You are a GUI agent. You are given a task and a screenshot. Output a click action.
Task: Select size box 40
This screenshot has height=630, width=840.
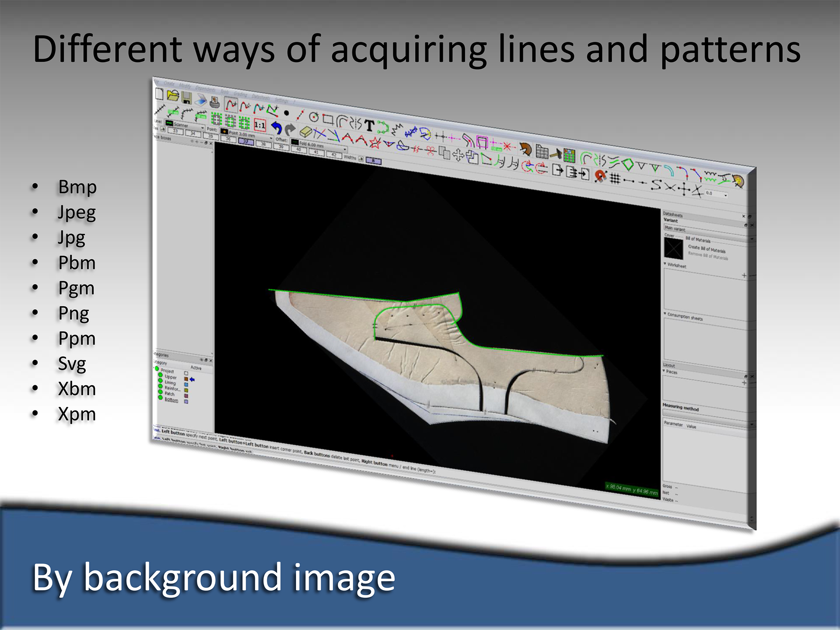tap(299, 150)
